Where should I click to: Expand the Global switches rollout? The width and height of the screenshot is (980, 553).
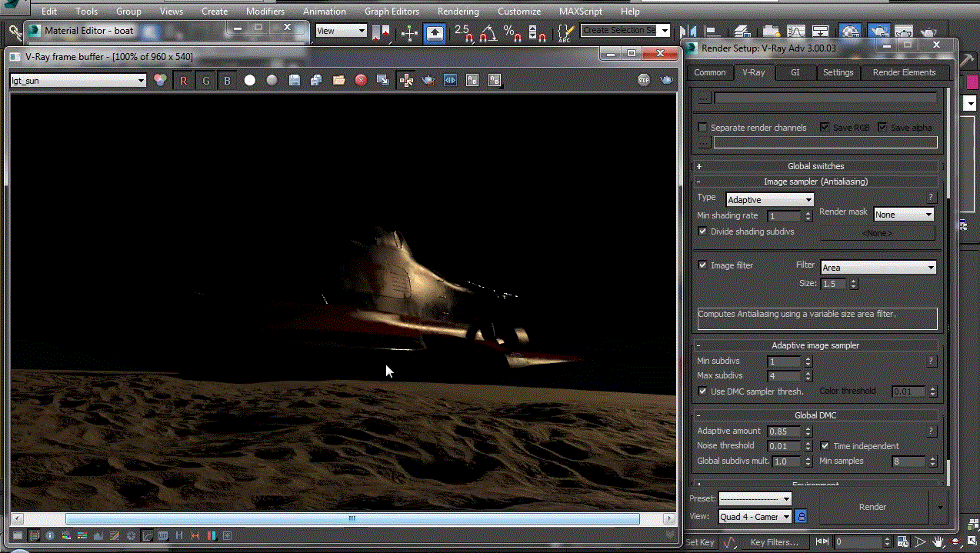pyautogui.click(x=816, y=166)
